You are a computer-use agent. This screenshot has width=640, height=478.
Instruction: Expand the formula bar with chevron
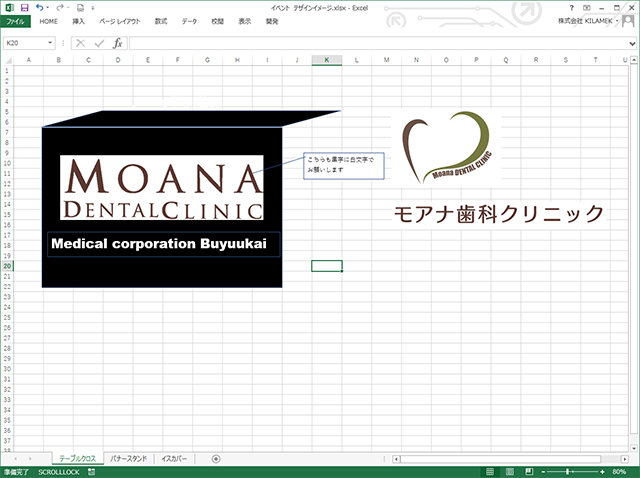pos(632,43)
